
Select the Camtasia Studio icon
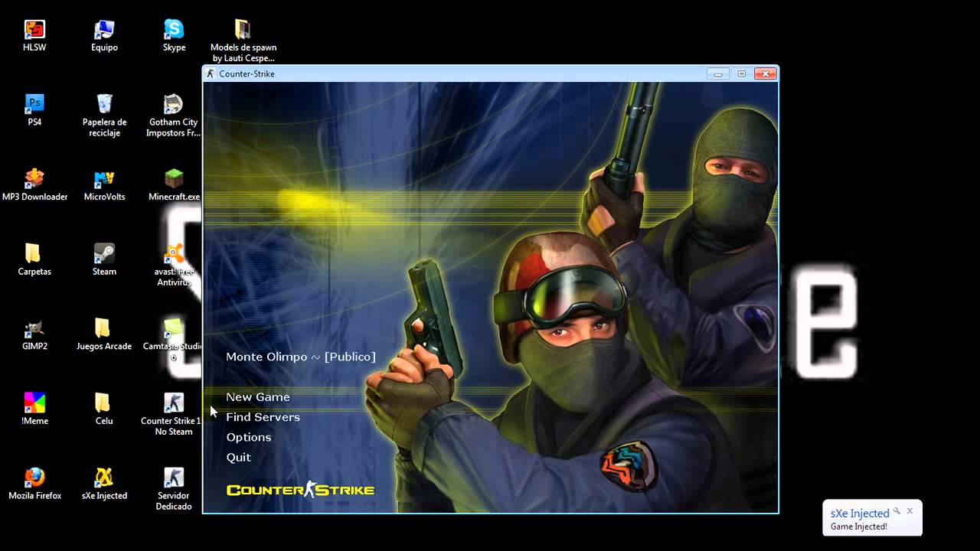pyautogui.click(x=174, y=340)
